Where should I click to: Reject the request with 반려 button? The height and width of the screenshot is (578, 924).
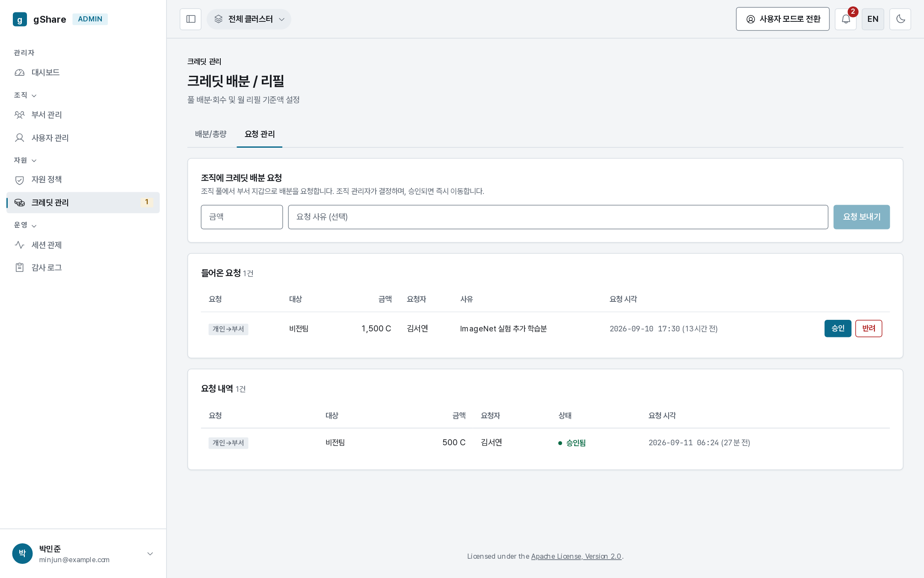click(x=869, y=328)
